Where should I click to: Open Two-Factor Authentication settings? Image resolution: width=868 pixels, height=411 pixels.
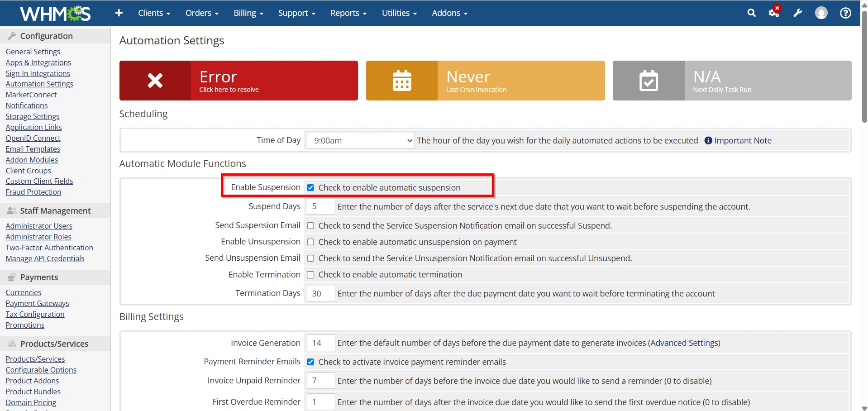click(x=49, y=248)
